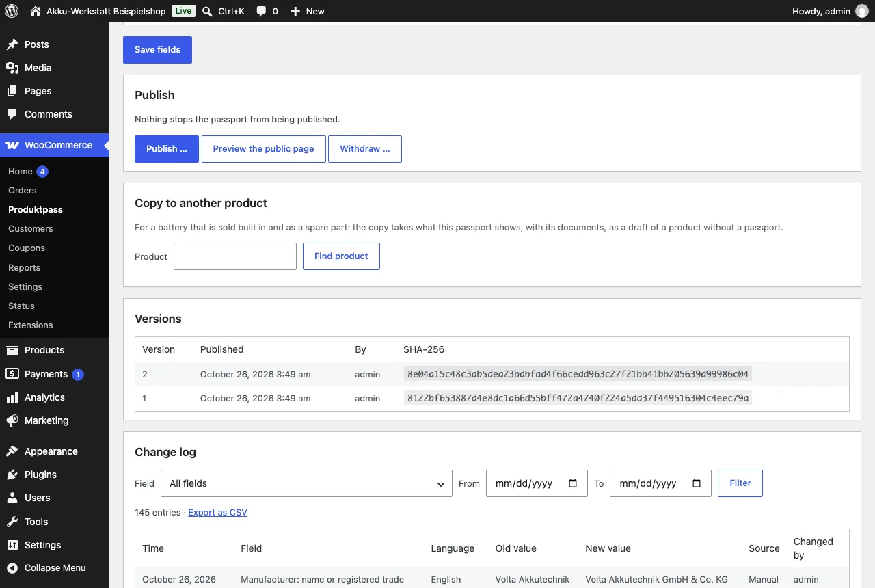
Task: Click Preview the public page button
Action: [x=263, y=149]
